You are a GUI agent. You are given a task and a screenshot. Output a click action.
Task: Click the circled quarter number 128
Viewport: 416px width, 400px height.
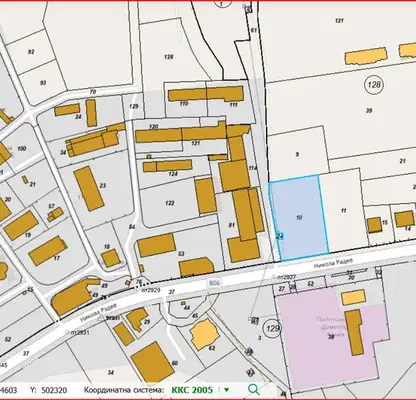click(x=374, y=85)
